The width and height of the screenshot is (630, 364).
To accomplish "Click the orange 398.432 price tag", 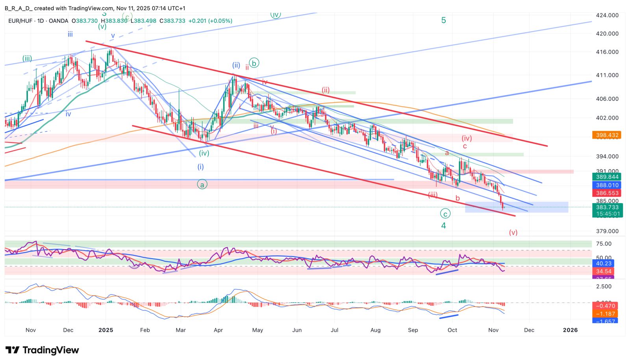I will click(x=607, y=135).
